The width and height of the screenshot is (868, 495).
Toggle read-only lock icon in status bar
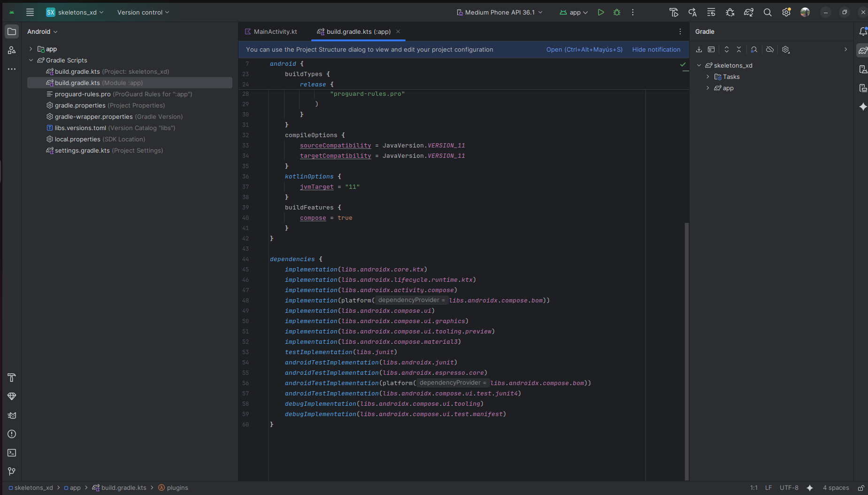pos(861,488)
